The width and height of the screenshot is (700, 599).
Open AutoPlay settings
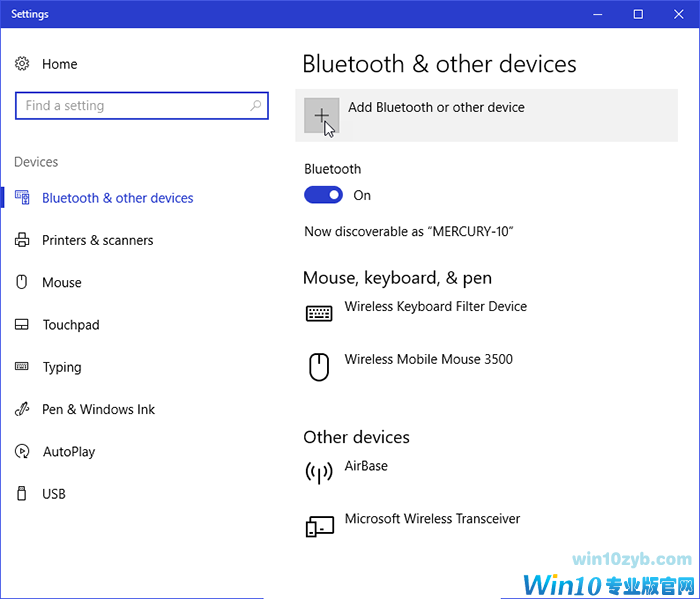[68, 452]
